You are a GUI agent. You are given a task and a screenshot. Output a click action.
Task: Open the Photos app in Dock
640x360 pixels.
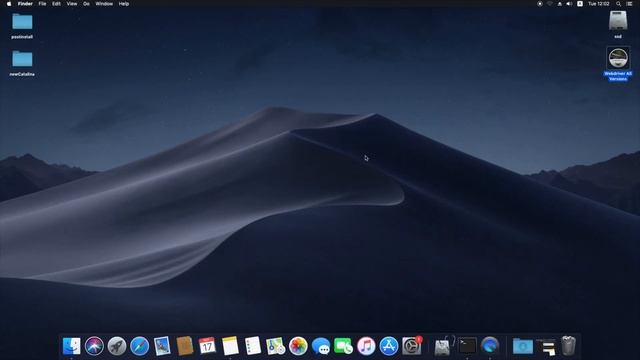298,346
